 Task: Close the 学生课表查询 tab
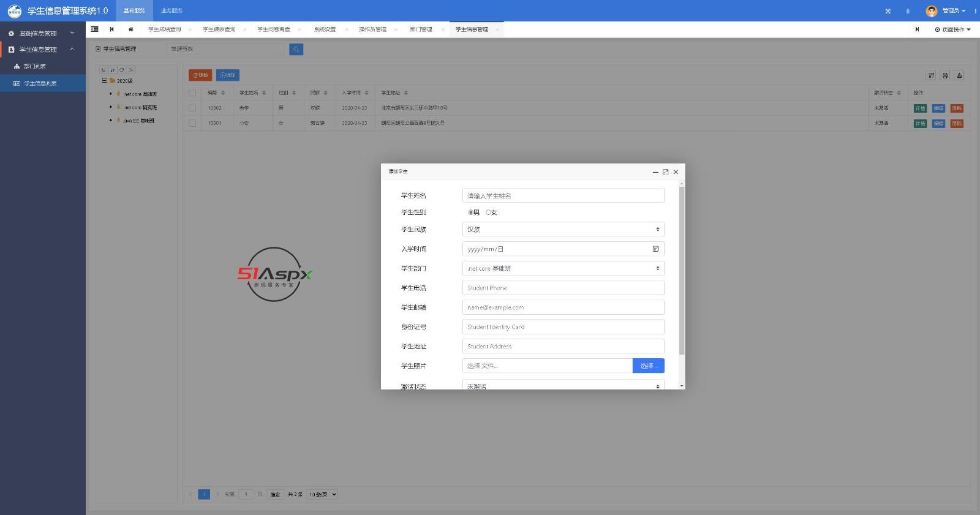tap(244, 29)
